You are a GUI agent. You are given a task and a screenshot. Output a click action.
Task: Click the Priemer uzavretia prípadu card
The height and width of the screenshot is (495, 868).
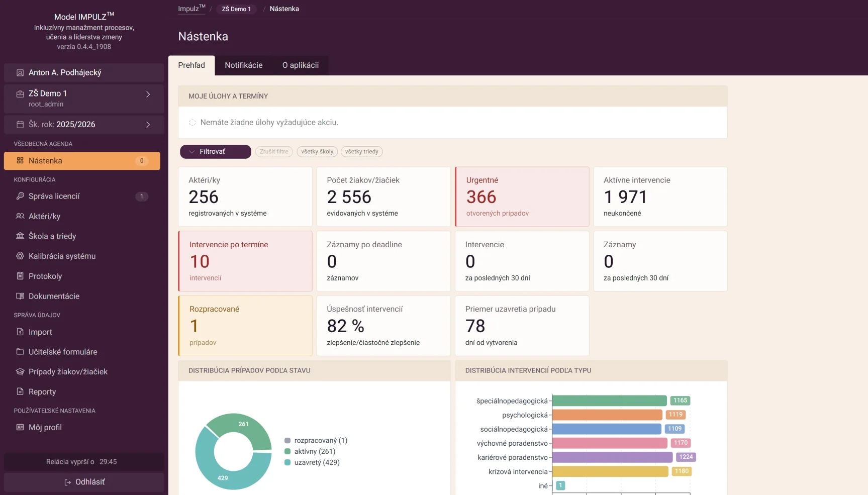tap(522, 326)
